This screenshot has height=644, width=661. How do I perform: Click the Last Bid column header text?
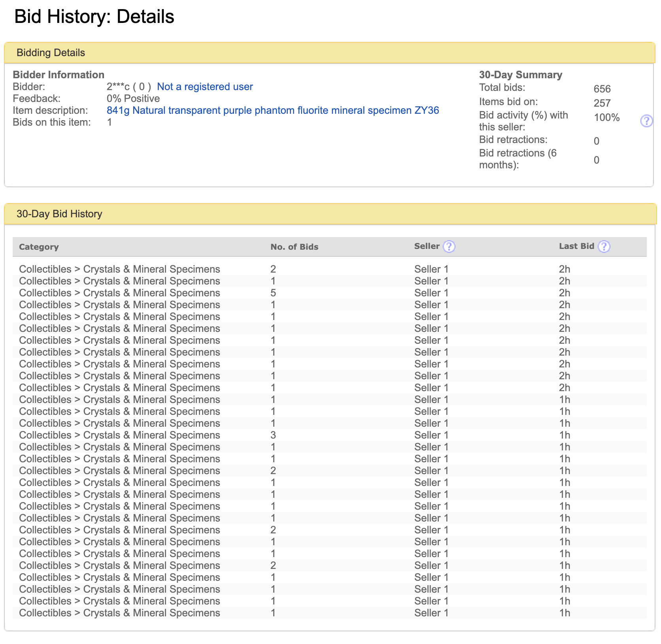tap(576, 246)
